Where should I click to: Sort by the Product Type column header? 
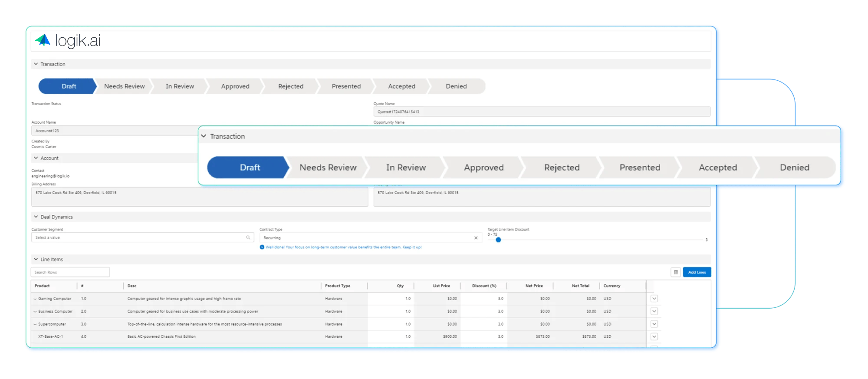pos(338,286)
